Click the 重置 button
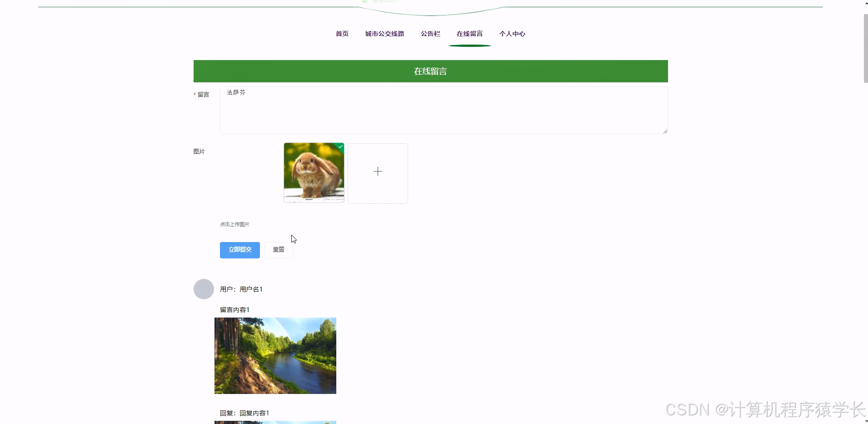The height and width of the screenshot is (424, 868). [x=279, y=250]
